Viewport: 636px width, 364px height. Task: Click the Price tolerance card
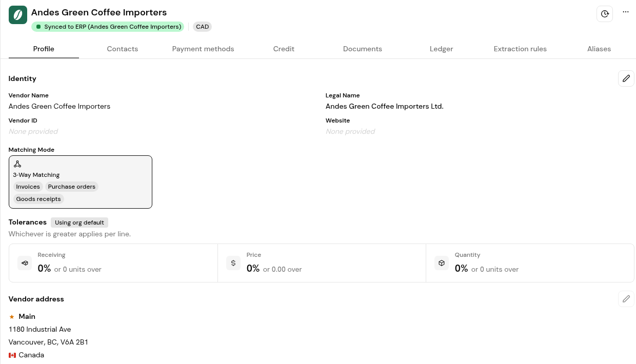point(322,263)
